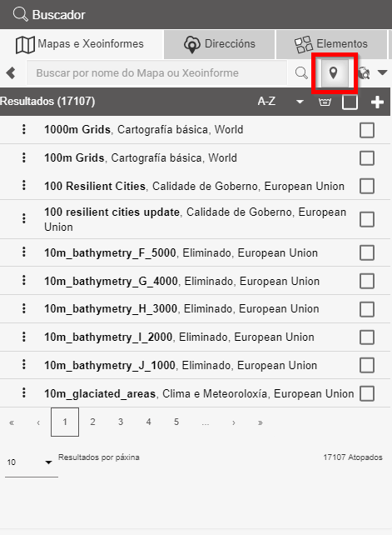The height and width of the screenshot is (535, 392).
Task: Open three-dot menu for 10m_glaciated_areas
Action: (24, 392)
